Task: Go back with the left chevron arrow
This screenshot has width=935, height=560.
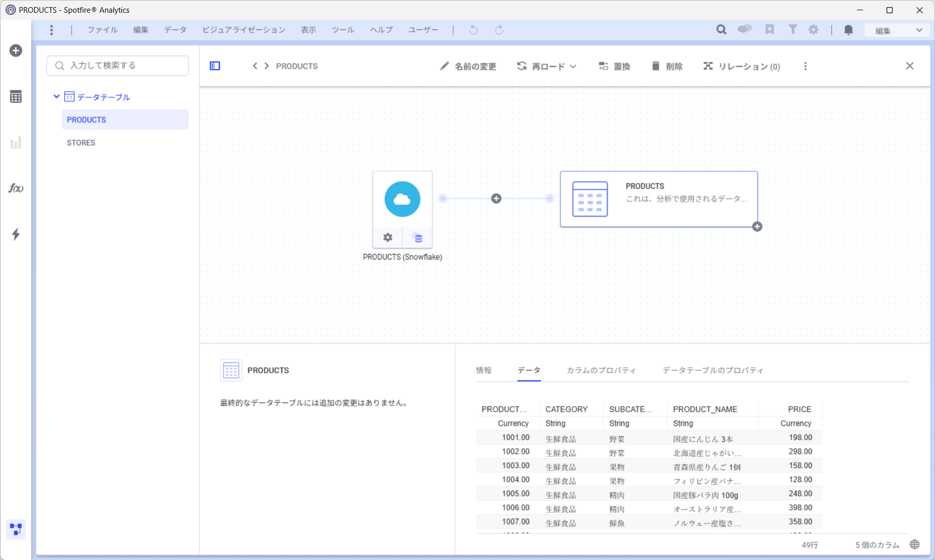Action: click(255, 66)
